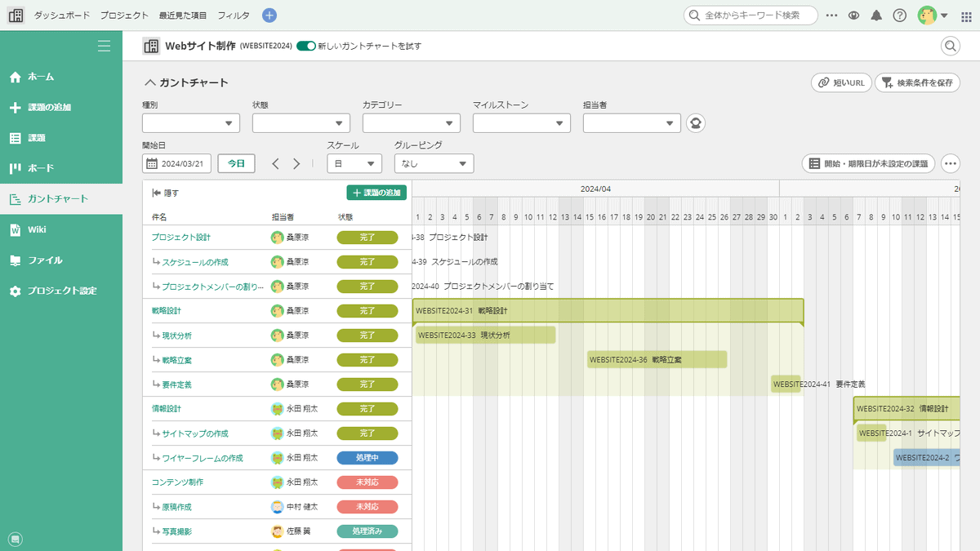Screen dimensions: 980x551
Task: Open the help question mark icon
Action: coord(899,16)
